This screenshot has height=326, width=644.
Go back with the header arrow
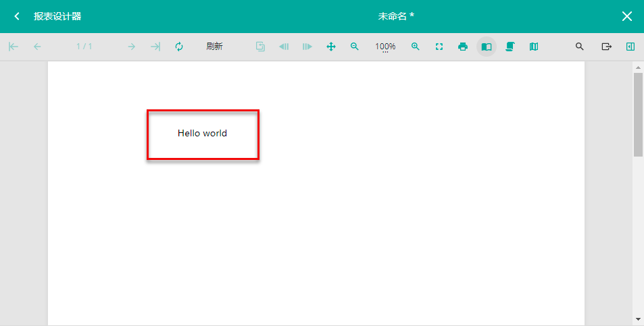click(x=17, y=16)
